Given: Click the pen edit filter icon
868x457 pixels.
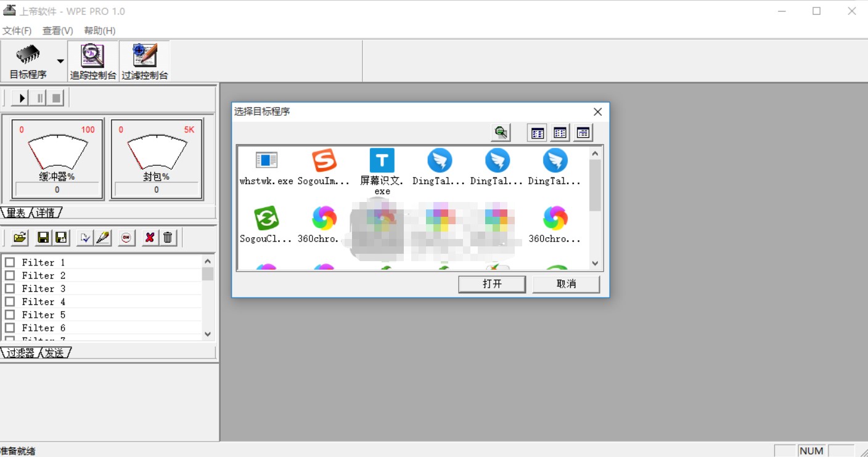Looking at the screenshot, I should pos(103,238).
